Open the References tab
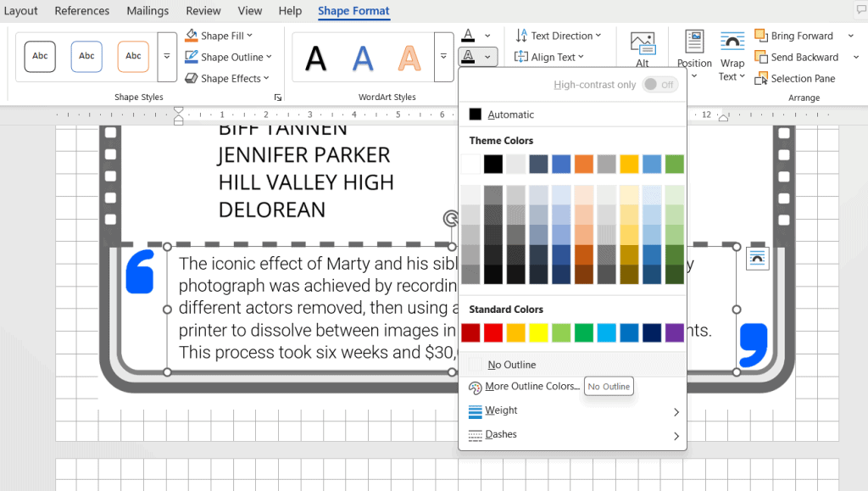Screen dimensions: 868x491 tap(82, 10)
